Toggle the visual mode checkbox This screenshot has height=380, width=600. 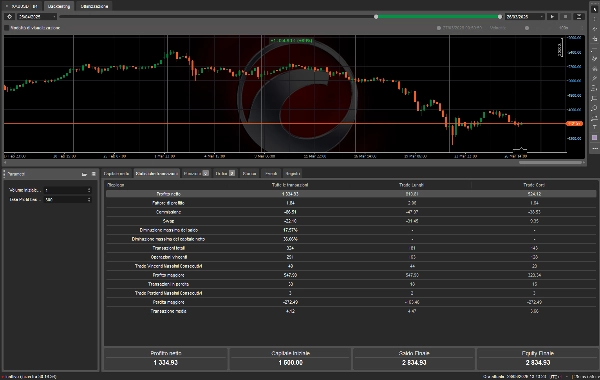pos(7,28)
